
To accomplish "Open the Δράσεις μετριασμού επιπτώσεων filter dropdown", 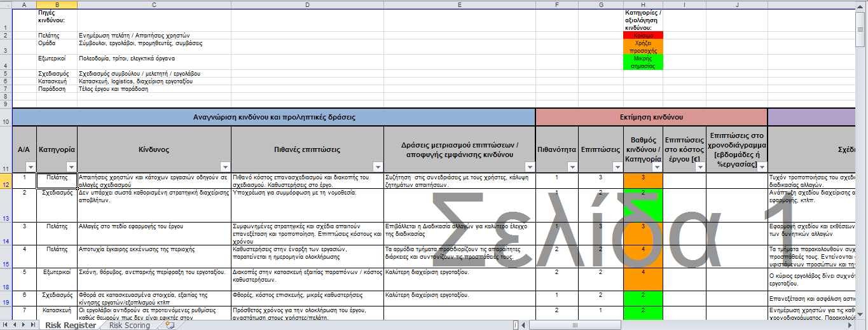I will [x=529, y=167].
